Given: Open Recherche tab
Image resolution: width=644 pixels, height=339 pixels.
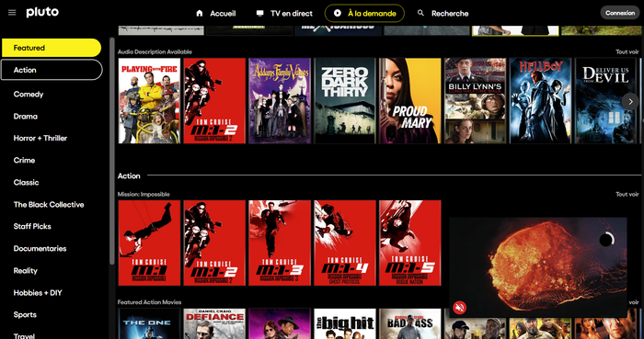Looking at the screenshot, I should 443,13.
